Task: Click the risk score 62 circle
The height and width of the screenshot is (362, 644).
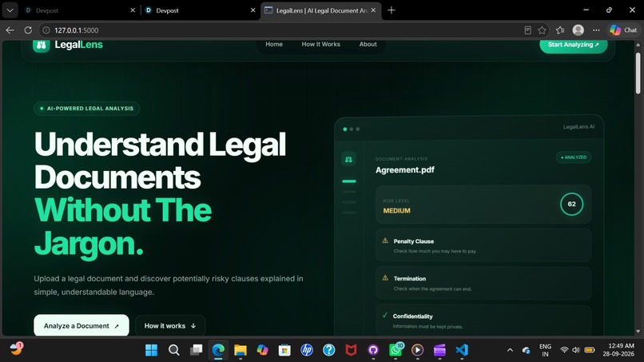Action: click(x=571, y=204)
